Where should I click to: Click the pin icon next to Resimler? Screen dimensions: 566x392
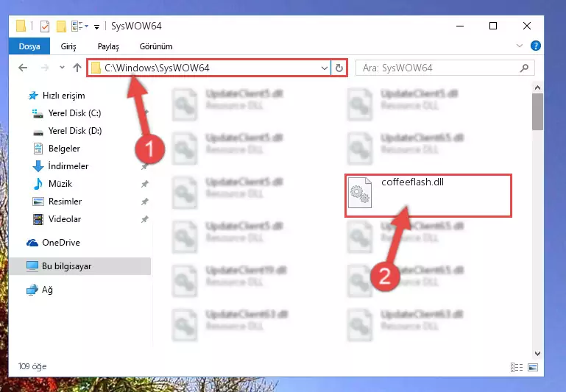(144, 202)
